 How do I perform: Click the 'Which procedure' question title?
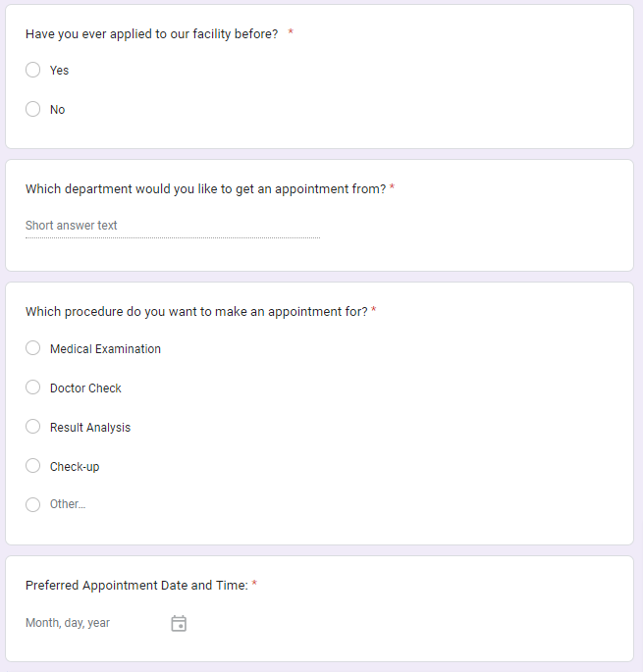[x=196, y=311]
